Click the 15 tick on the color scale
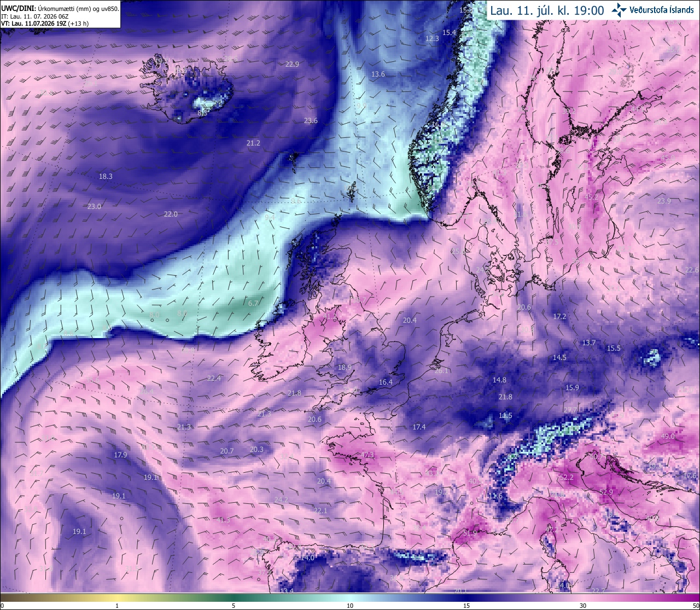 click(x=466, y=606)
